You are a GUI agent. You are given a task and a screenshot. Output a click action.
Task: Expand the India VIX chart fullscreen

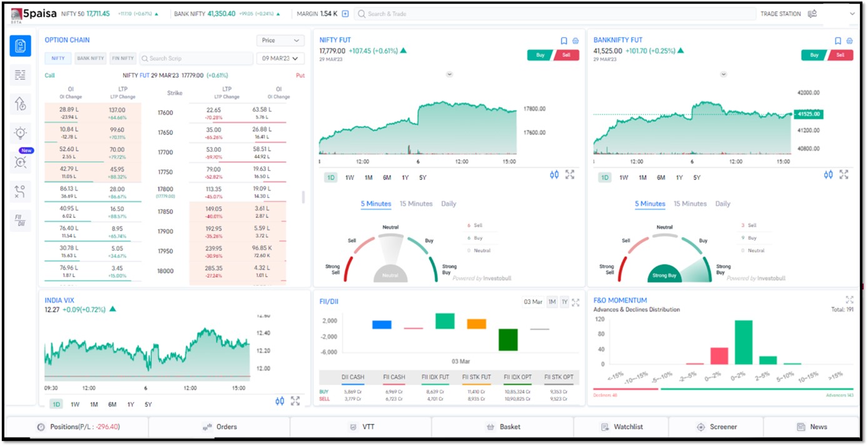pos(295,401)
